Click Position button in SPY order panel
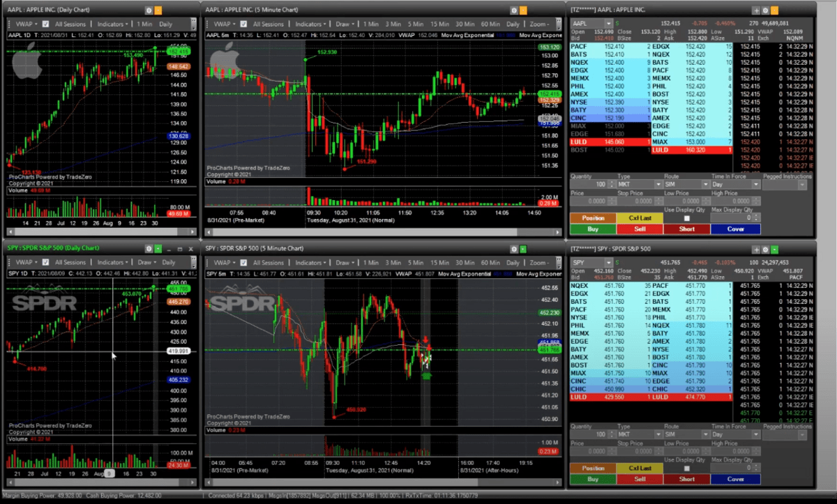The height and width of the screenshot is (504, 837). (x=593, y=468)
